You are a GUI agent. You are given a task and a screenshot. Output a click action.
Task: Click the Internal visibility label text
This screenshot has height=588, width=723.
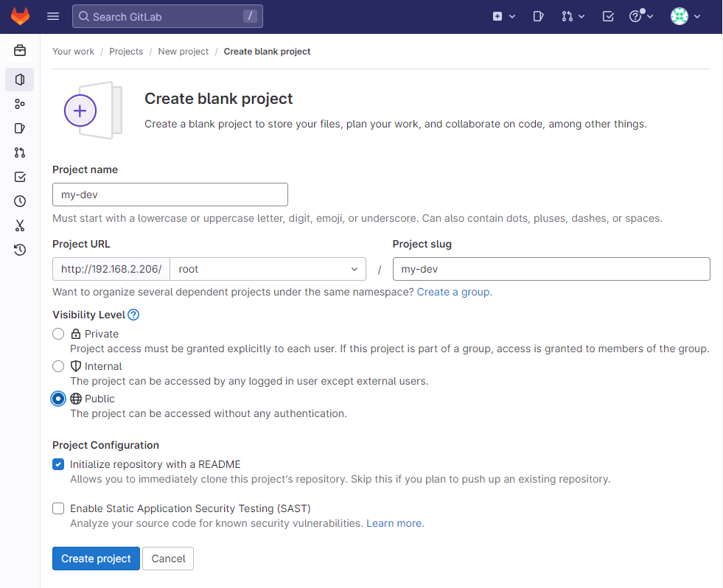103,366
